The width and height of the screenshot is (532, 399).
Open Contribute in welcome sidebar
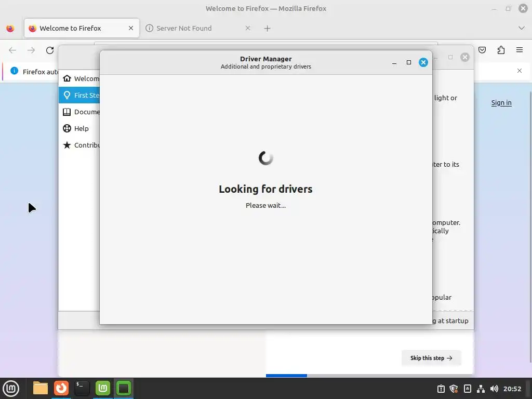pyautogui.click(x=79, y=145)
